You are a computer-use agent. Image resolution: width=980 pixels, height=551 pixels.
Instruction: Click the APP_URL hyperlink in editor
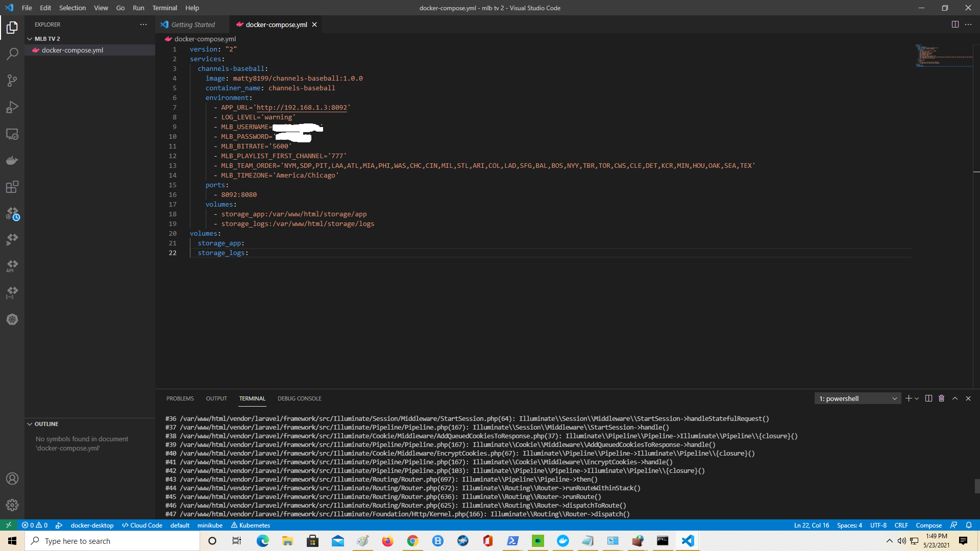(x=302, y=108)
